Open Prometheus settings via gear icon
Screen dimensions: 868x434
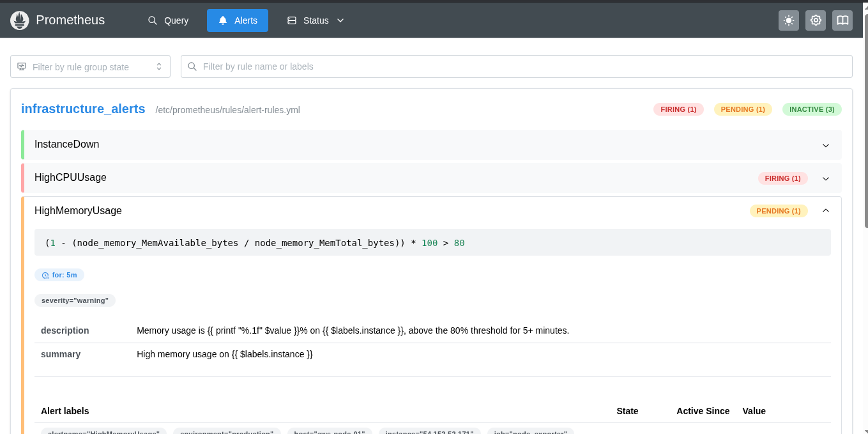pyautogui.click(x=815, y=20)
